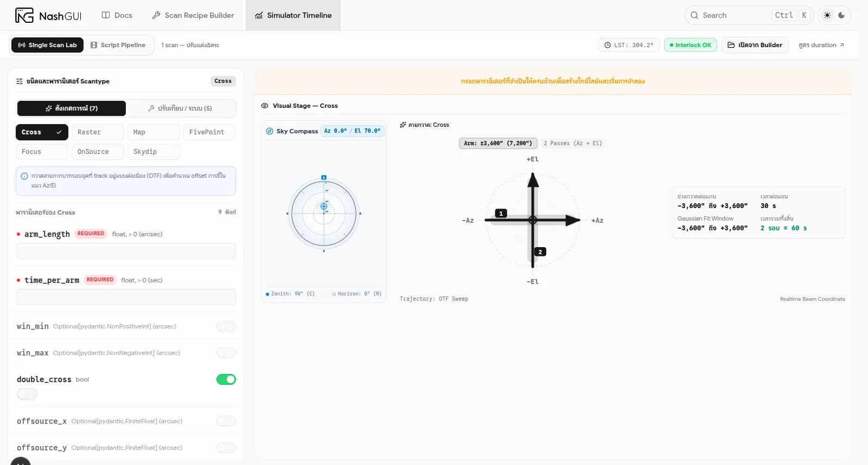Screen dimensions: 868x465
Task: Open the Simulator Timeline tab
Action: pyautogui.click(x=293, y=15)
